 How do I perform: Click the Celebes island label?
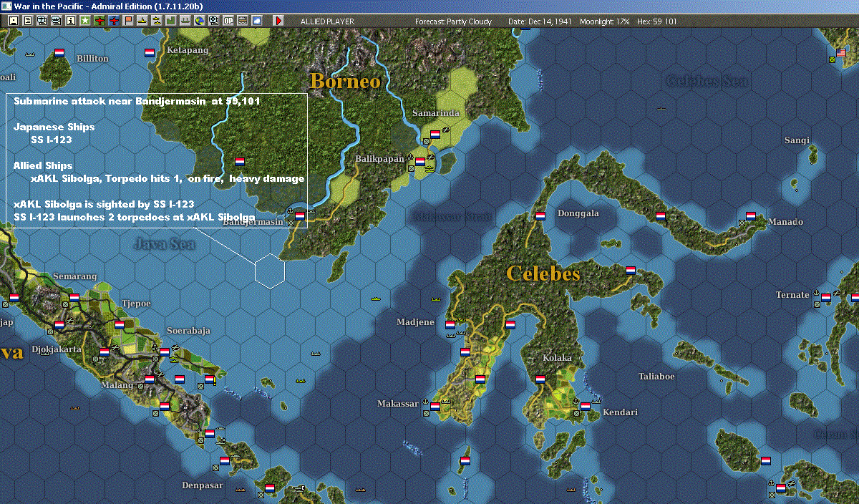point(543,273)
